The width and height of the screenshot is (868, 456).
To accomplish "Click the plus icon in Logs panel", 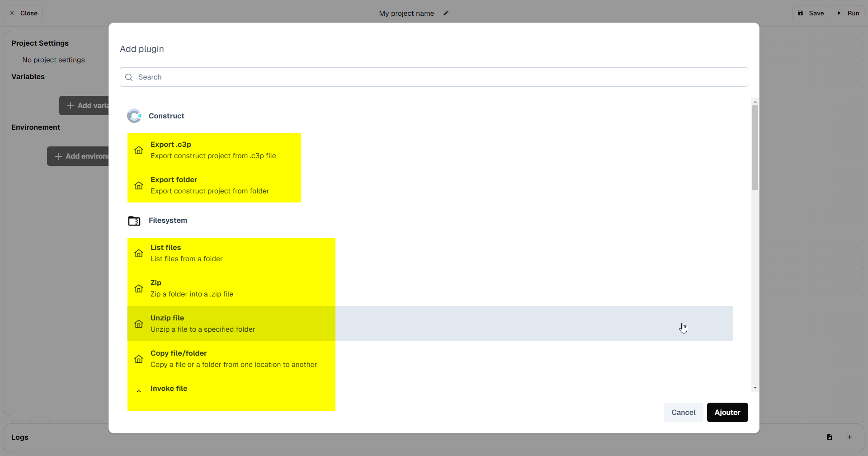I will (x=849, y=437).
